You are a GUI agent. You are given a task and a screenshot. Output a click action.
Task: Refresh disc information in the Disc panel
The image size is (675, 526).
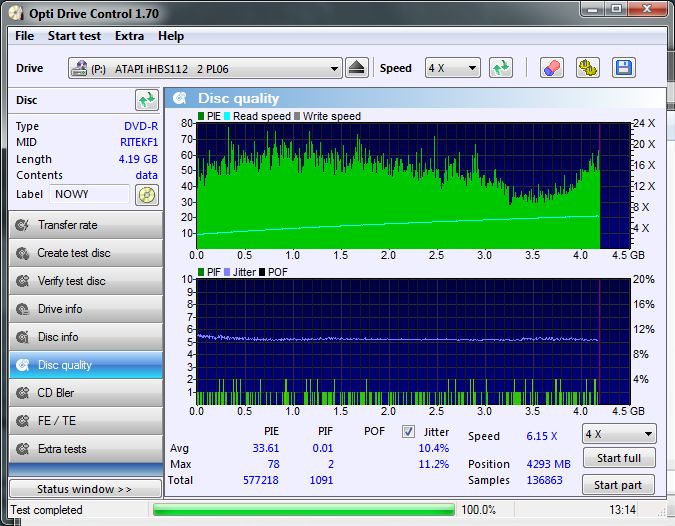(147, 100)
